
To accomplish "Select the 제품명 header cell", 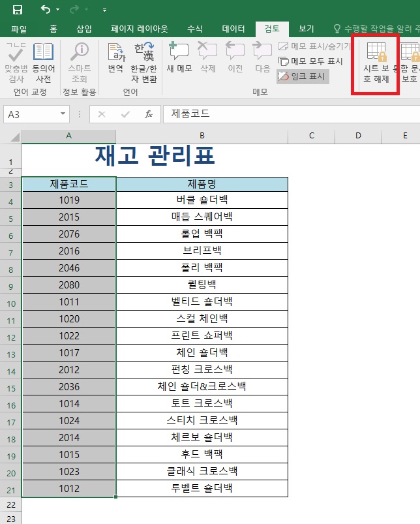I will pyautogui.click(x=202, y=184).
